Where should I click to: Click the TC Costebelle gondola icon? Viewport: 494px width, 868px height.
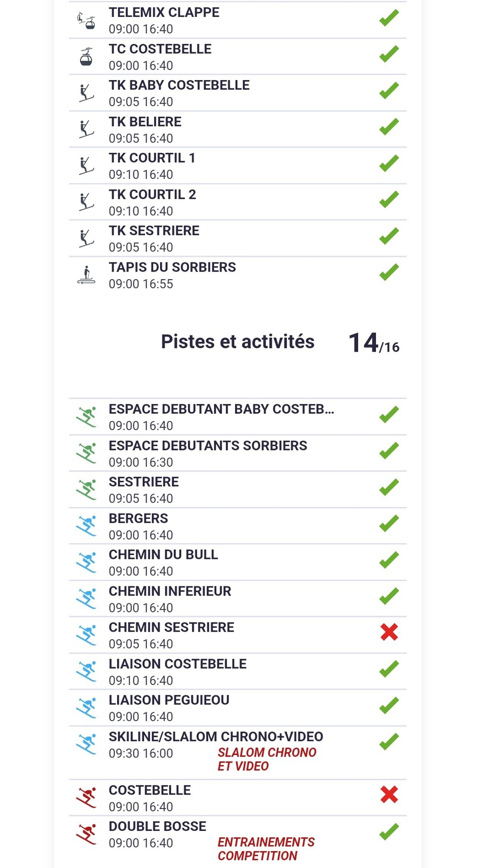pos(86,57)
